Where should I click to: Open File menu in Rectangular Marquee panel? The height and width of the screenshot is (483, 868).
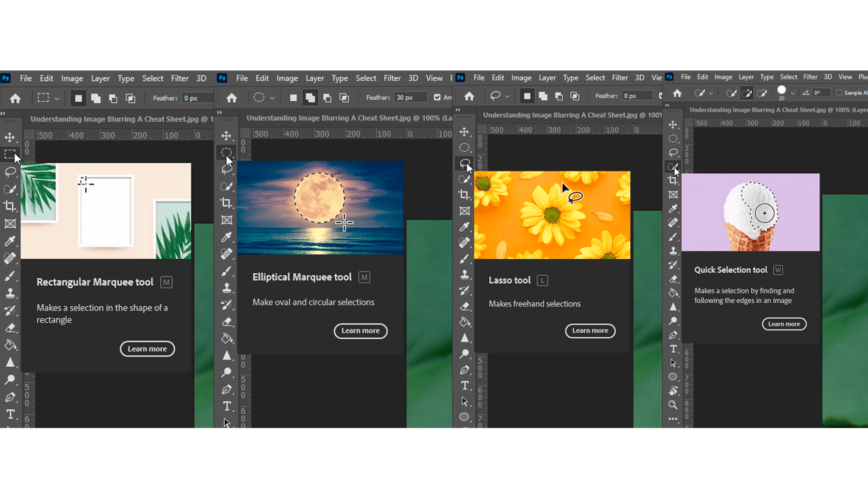[x=26, y=79]
